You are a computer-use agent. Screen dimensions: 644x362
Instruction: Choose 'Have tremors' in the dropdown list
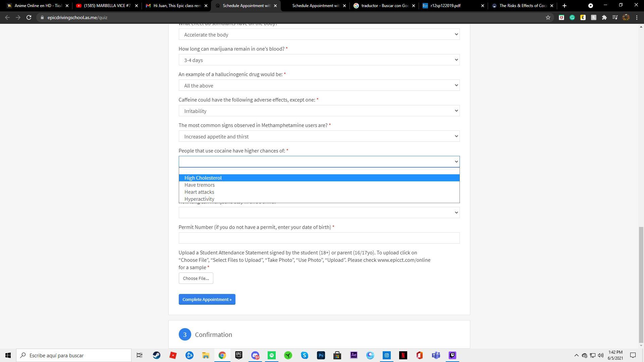pos(200,185)
